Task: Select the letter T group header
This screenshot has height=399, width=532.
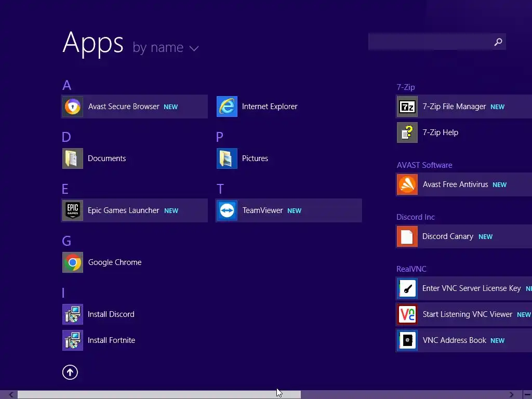Action: tap(220, 189)
